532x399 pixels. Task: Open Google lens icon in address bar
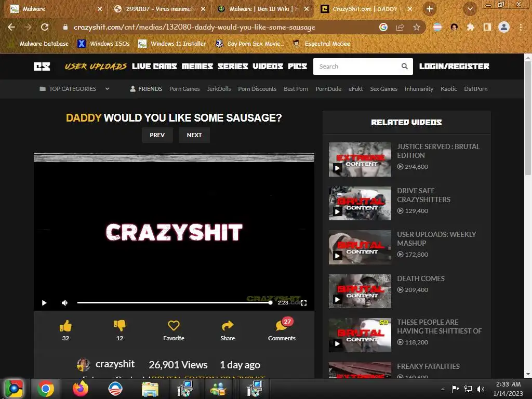pos(383,27)
